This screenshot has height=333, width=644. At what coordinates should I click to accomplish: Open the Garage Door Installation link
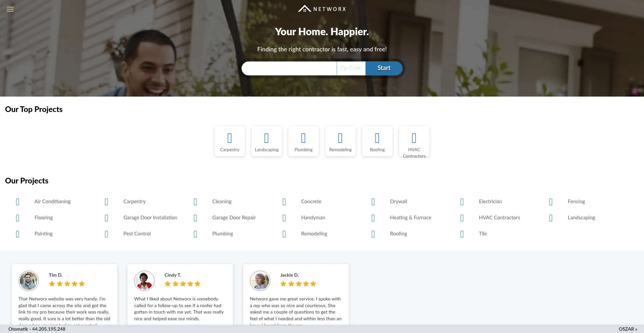click(x=150, y=218)
